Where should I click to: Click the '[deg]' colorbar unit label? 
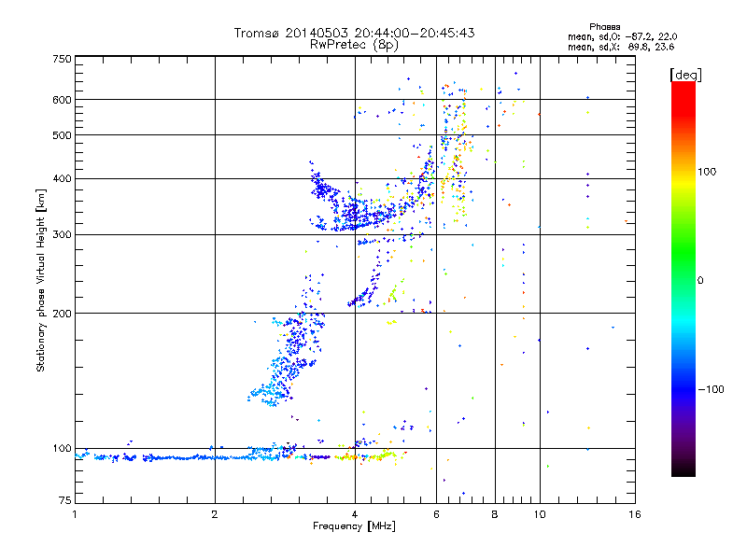[x=685, y=75]
